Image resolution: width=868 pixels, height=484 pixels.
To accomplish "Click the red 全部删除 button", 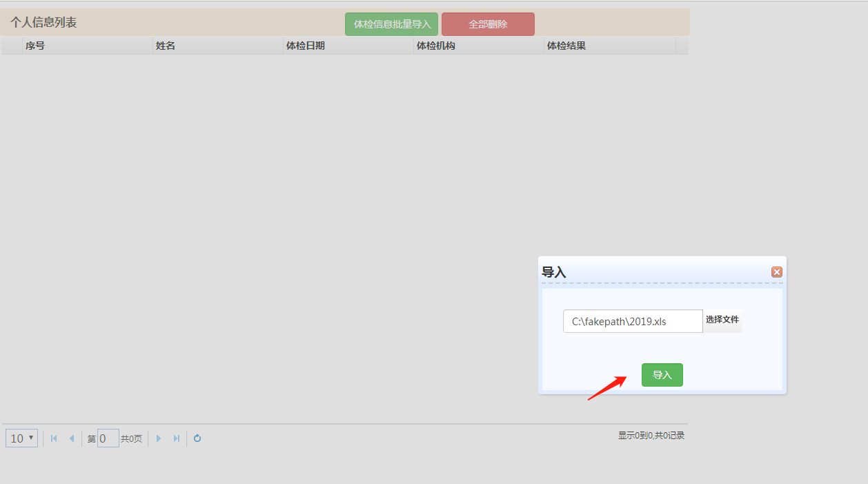I will point(488,24).
